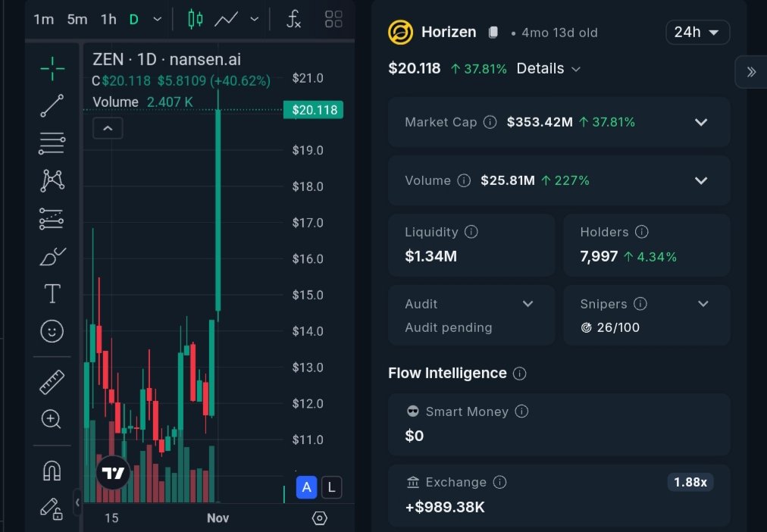Collapse the right panel with double arrows
Viewport: 767px width, 532px height.
(x=751, y=72)
